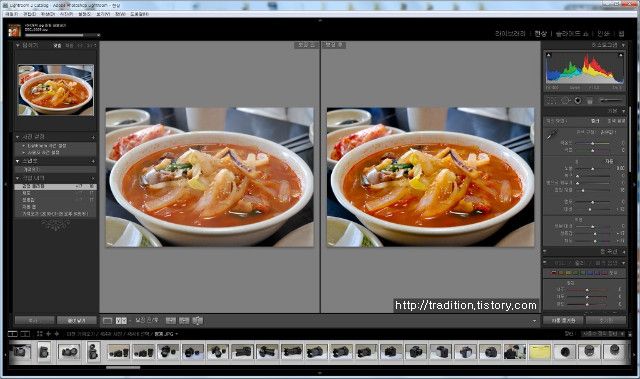The image size is (640, 379).
Task: Click the main window display icon
Action: coord(13,334)
